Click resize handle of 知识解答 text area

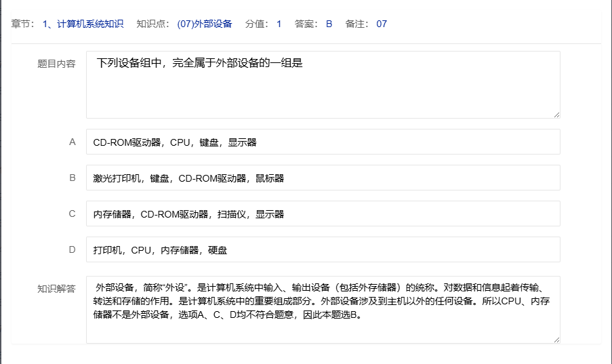(556, 339)
